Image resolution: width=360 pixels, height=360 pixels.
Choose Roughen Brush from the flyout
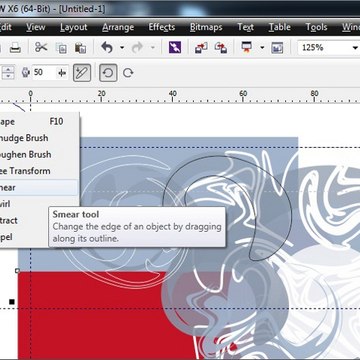[x=39, y=155]
